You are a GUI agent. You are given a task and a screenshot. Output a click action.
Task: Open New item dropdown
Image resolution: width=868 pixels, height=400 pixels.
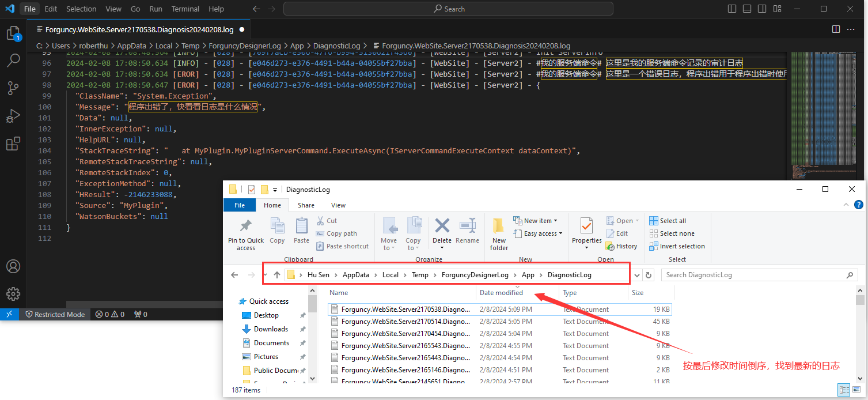[x=536, y=221]
